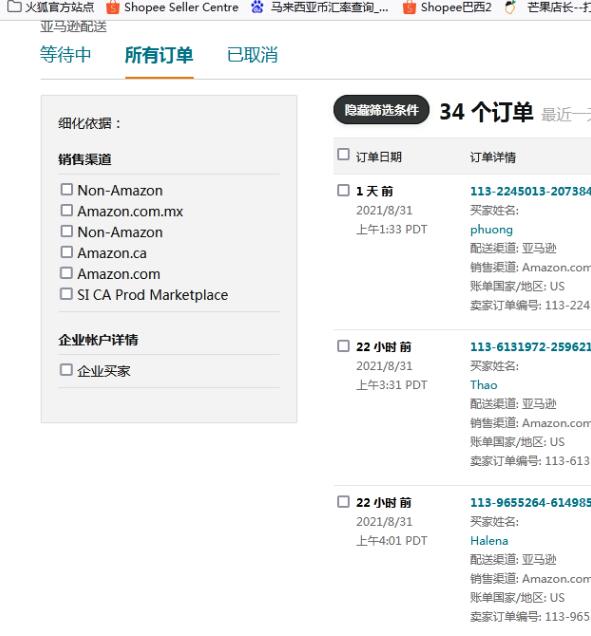The height and width of the screenshot is (636, 591).
Task: Click the 隐藏筛选条件 button
Action: (x=381, y=110)
